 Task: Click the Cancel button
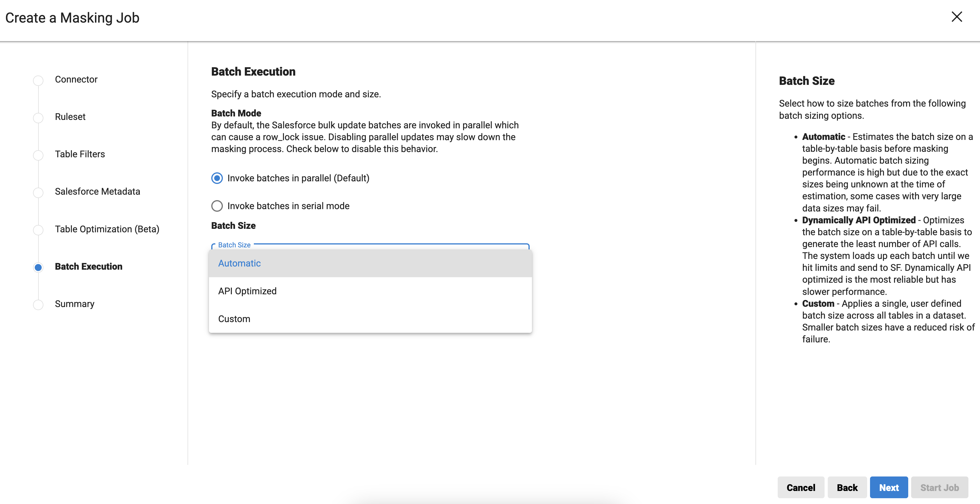point(801,487)
